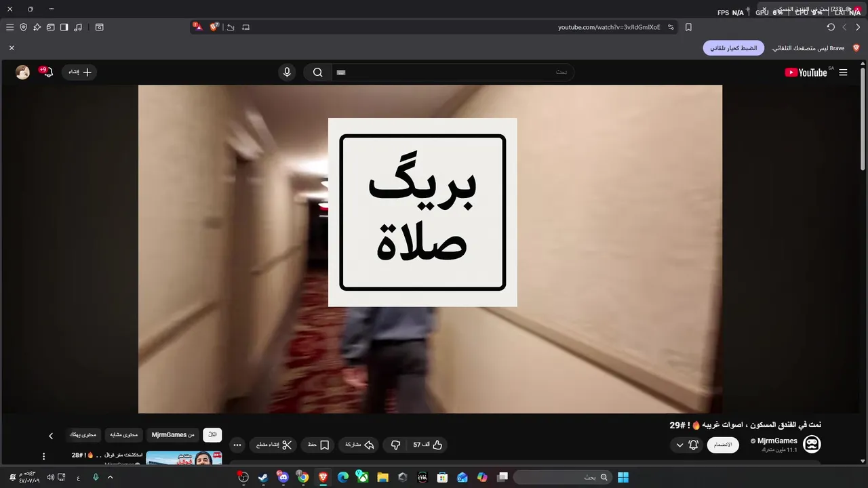868x488 pixels.
Task: Click the Join (الانضمام) membership button
Action: (723, 445)
